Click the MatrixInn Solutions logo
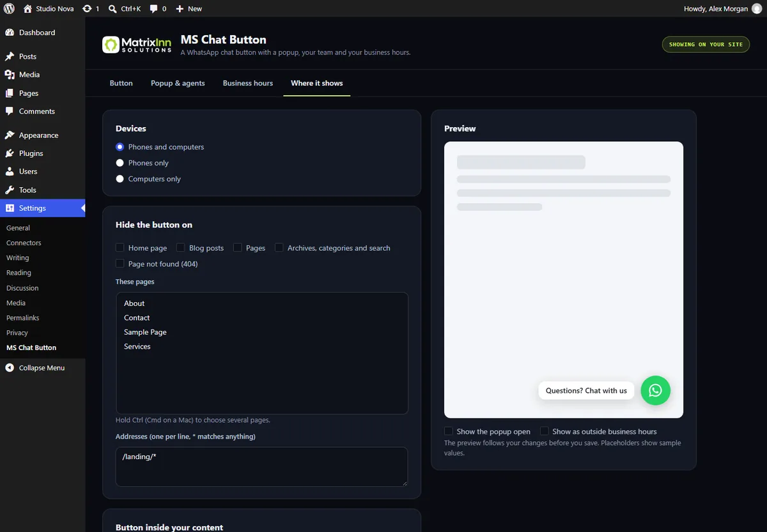Screen dimensions: 767x532 (x=137, y=45)
